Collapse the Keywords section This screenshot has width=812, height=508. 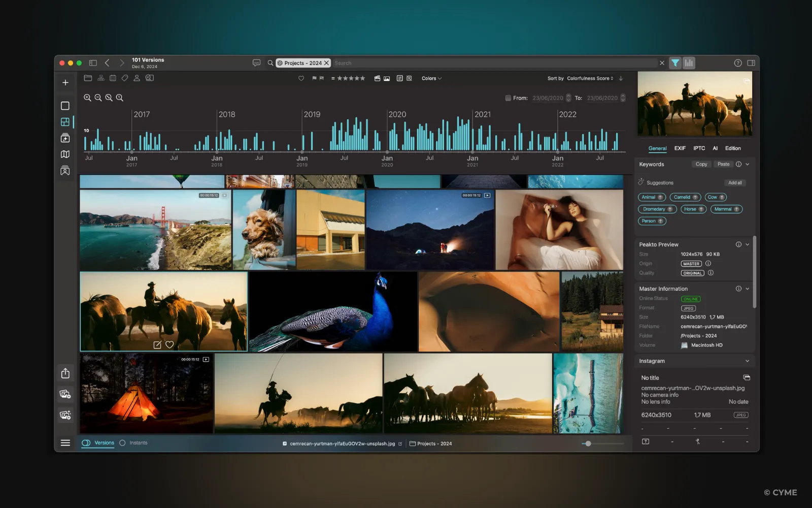click(747, 164)
